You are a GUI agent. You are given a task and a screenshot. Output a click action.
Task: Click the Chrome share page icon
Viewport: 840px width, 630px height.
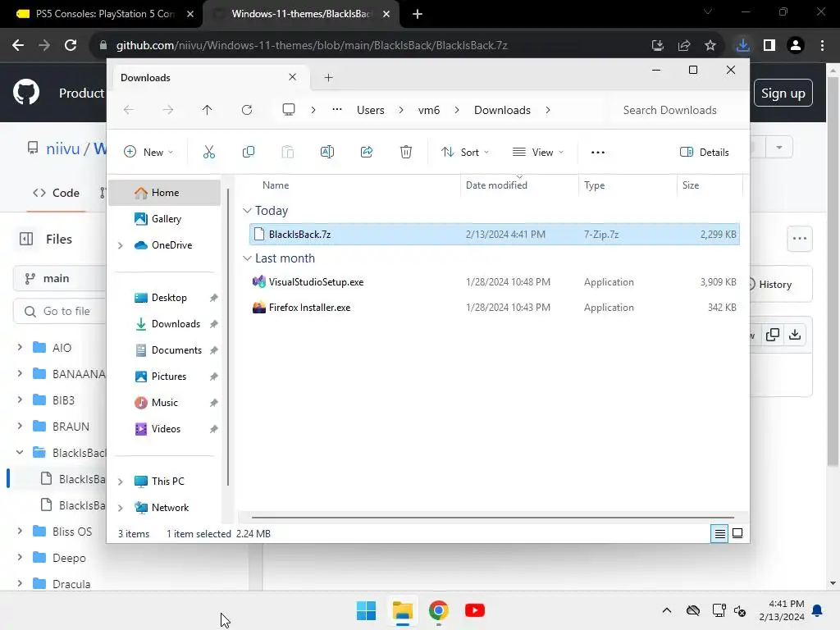pos(684,46)
